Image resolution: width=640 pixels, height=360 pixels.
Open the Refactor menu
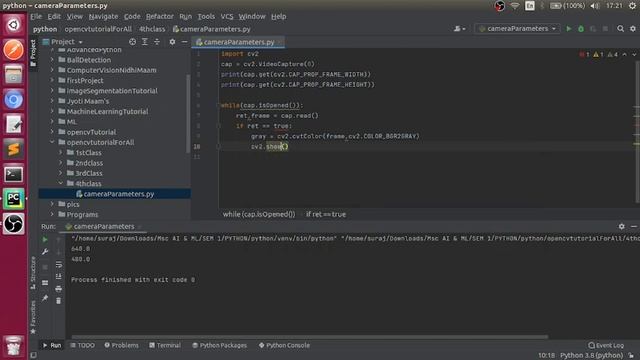[x=160, y=16]
